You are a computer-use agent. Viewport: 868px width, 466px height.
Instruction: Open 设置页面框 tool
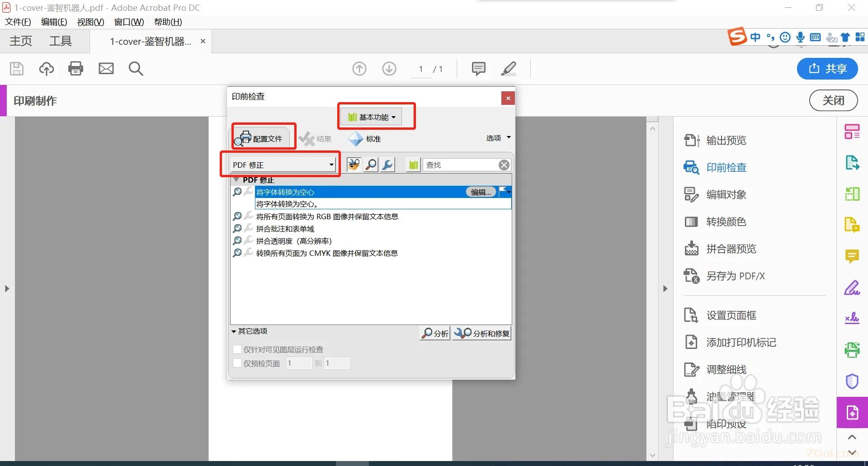coord(720,315)
